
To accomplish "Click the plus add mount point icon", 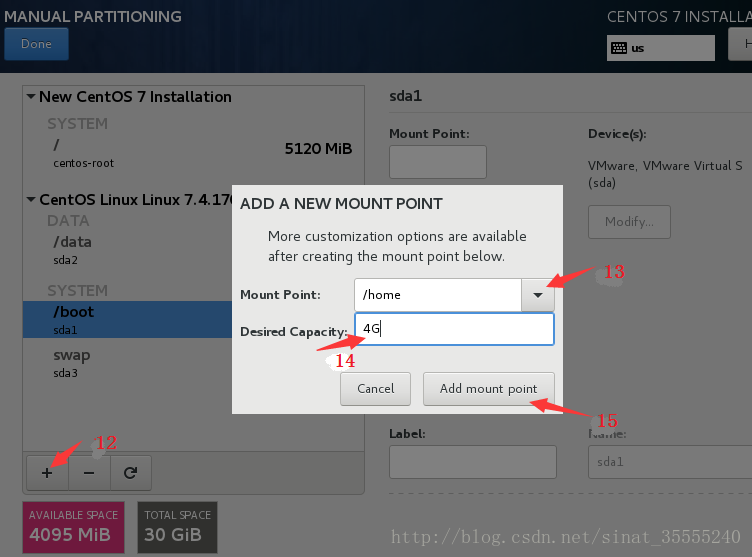I will coord(47,473).
